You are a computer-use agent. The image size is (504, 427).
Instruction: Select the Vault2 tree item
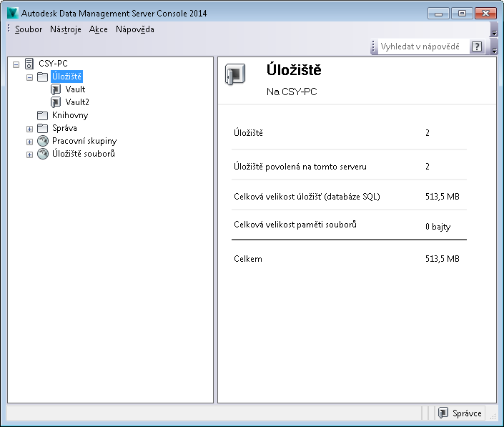pyautogui.click(x=77, y=102)
